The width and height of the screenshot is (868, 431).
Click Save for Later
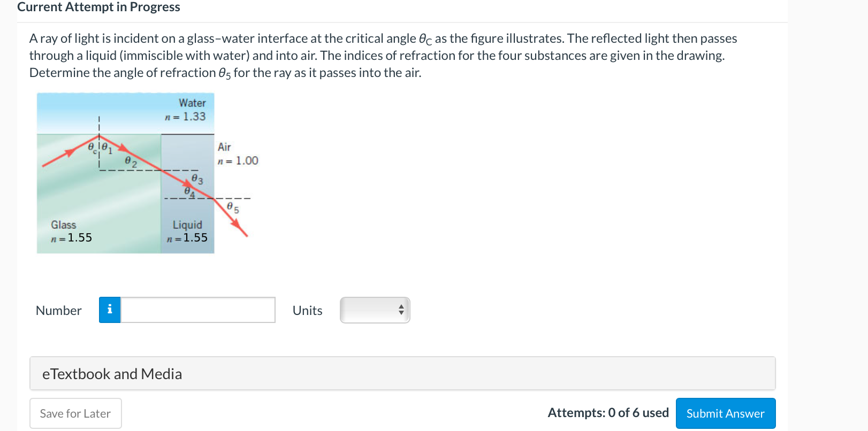(75, 413)
